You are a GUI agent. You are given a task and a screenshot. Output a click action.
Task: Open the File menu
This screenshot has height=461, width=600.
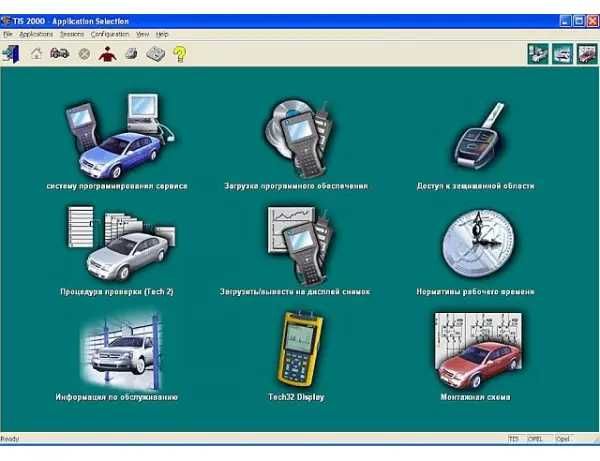click(x=8, y=34)
